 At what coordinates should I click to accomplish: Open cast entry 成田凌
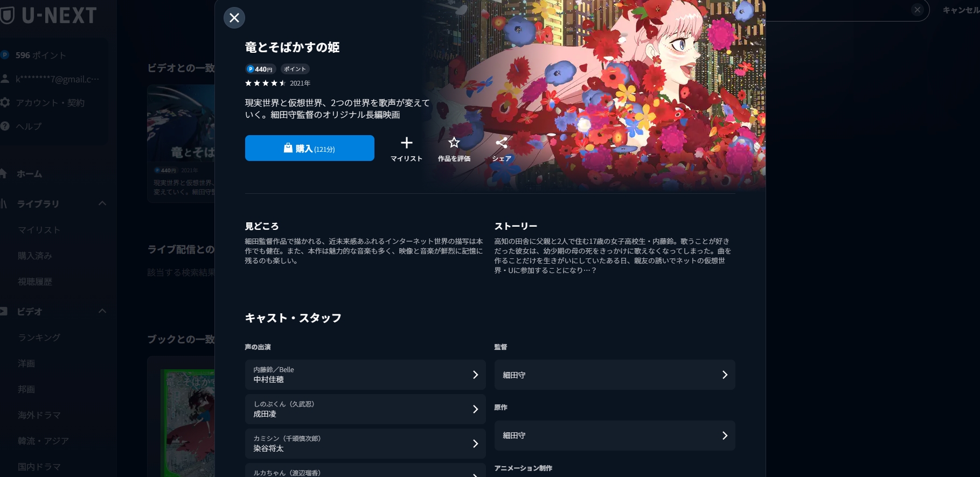tap(365, 409)
